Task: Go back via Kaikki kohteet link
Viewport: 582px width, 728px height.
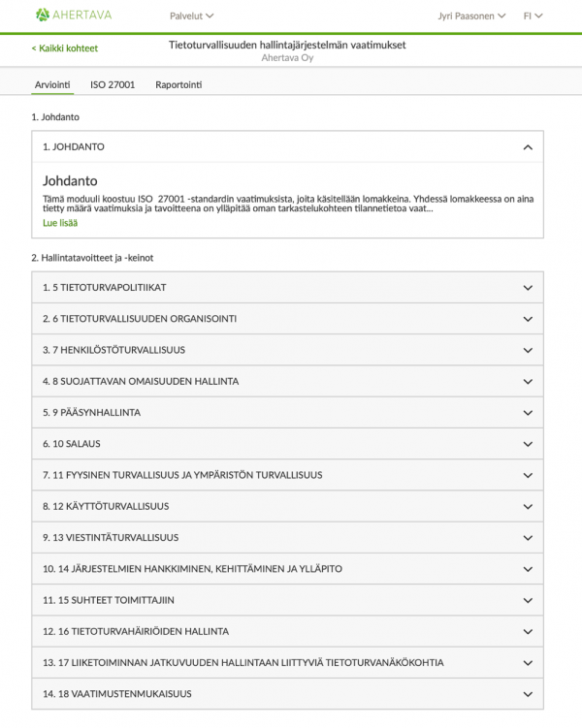Action: (64, 48)
